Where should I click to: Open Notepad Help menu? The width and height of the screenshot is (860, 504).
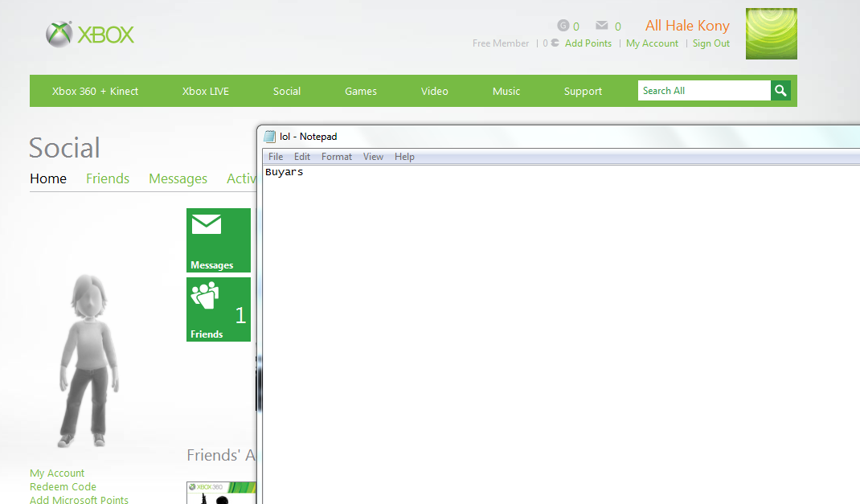point(404,157)
